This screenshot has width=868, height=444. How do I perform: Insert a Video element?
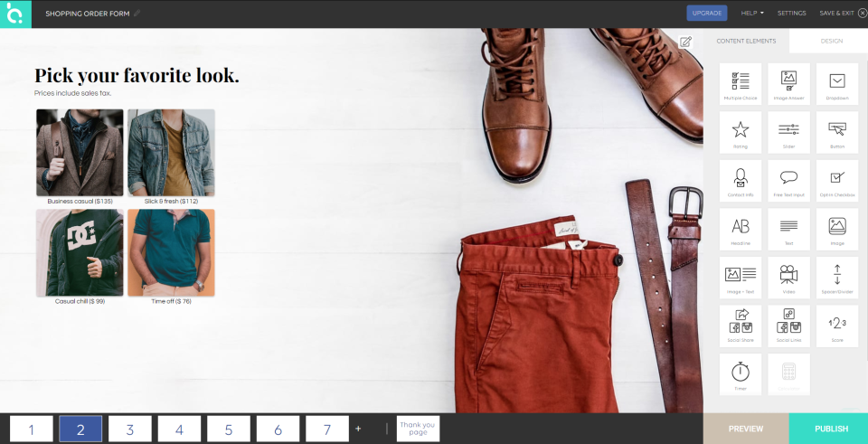tap(788, 277)
